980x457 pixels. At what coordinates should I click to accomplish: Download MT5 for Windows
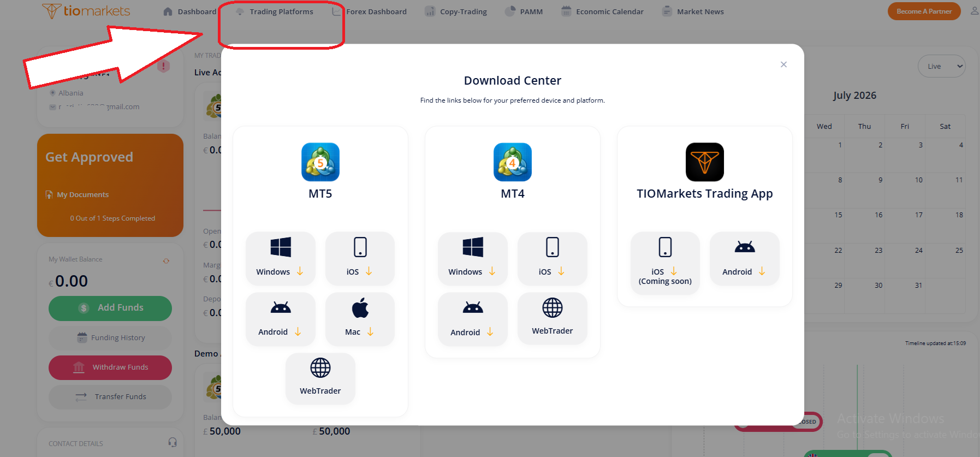point(280,258)
